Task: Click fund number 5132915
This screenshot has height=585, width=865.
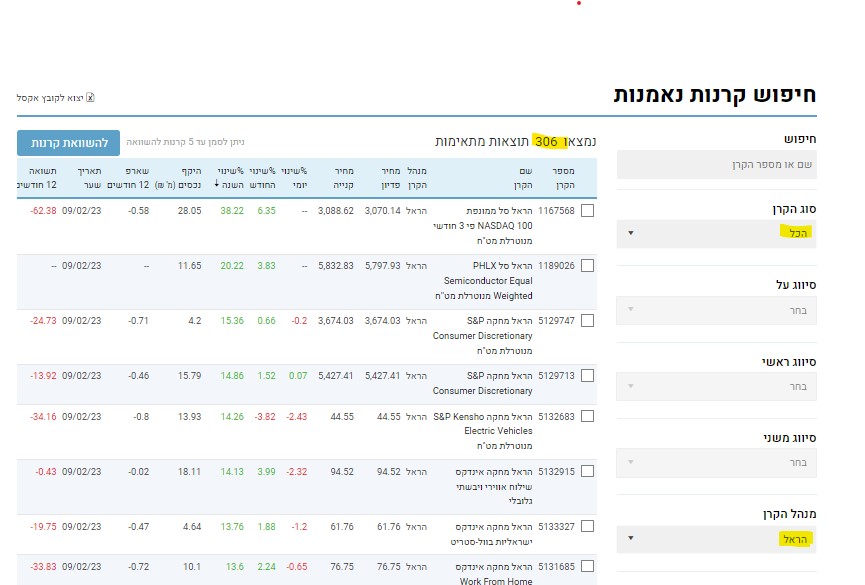Action: coord(556,472)
